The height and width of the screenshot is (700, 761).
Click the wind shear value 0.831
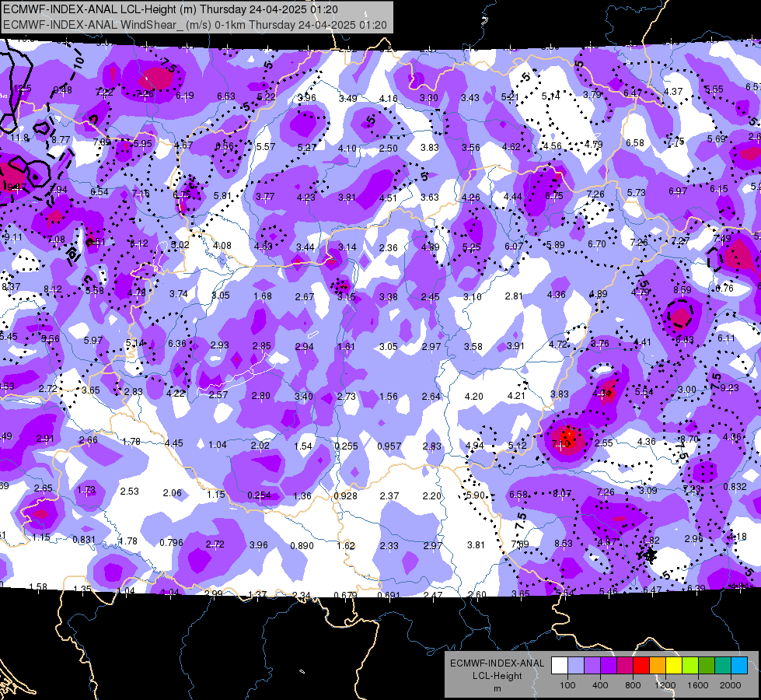(x=84, y=540)
